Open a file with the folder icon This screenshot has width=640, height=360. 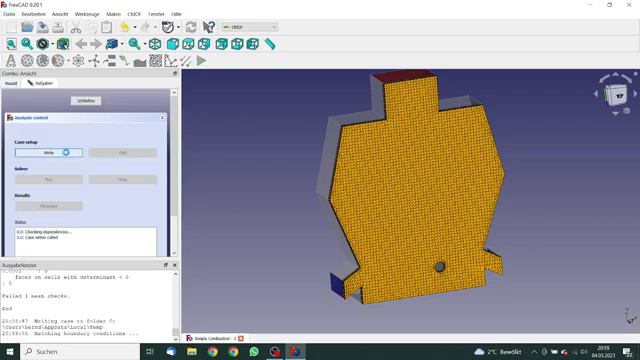27,27
